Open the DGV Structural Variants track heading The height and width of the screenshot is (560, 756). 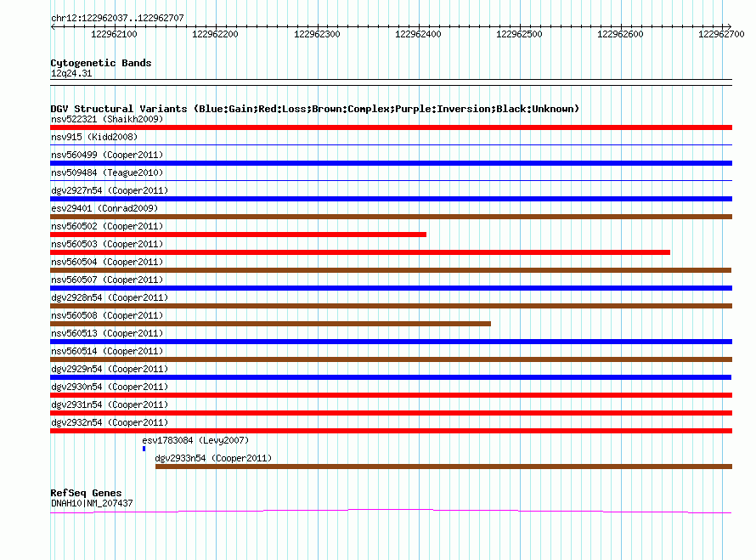point(315,109)
